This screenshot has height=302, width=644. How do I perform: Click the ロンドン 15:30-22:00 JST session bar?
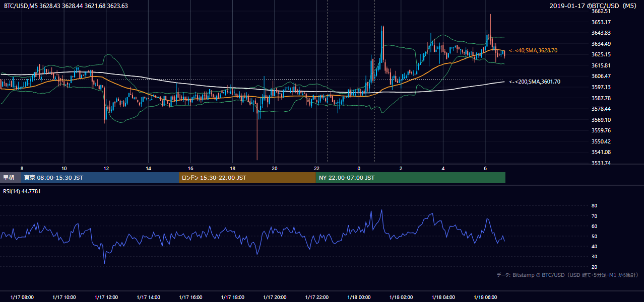pos(247,178)
